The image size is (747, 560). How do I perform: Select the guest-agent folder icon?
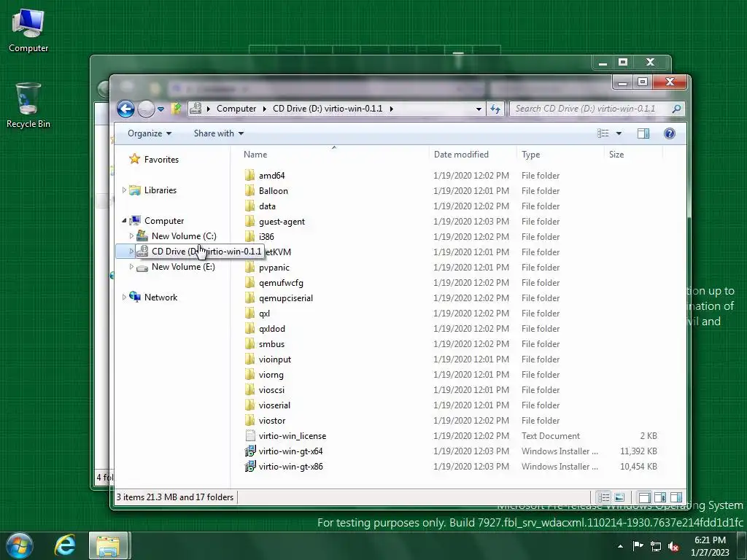[249, 221]
